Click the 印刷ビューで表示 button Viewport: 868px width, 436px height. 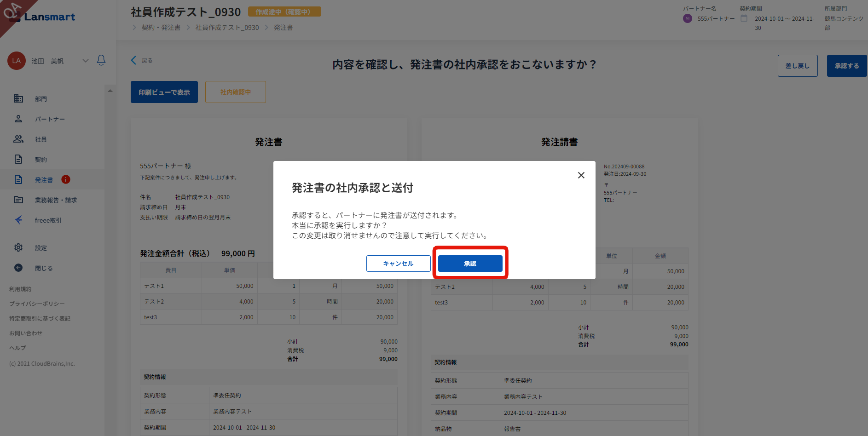[x=164, y=92]
